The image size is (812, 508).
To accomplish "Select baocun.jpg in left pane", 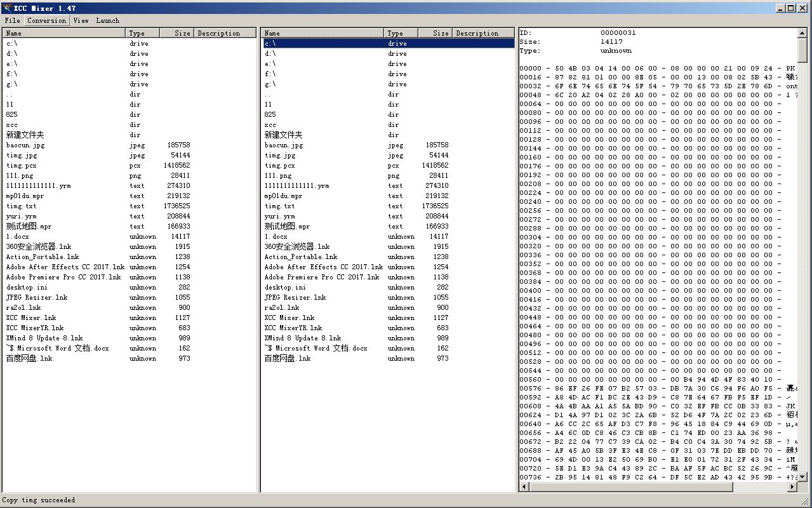I will pos(25,145).
